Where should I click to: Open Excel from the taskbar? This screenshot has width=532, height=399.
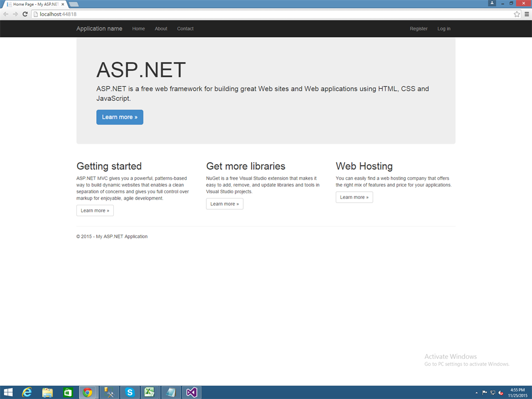(x=150, y=393)
